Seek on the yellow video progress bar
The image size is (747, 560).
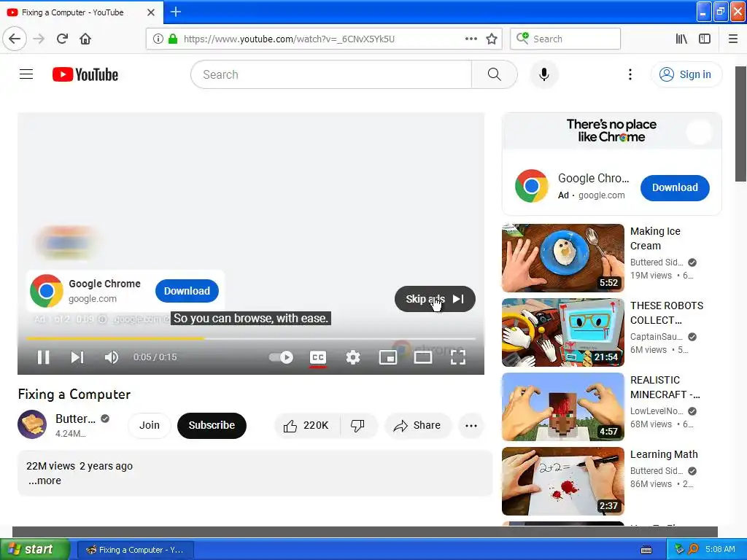point(251,338)
